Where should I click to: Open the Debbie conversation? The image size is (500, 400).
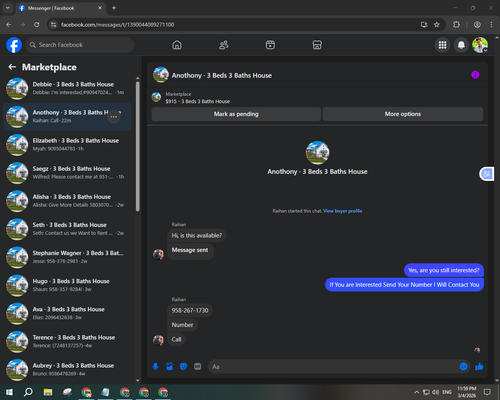[x=67, y=88]
